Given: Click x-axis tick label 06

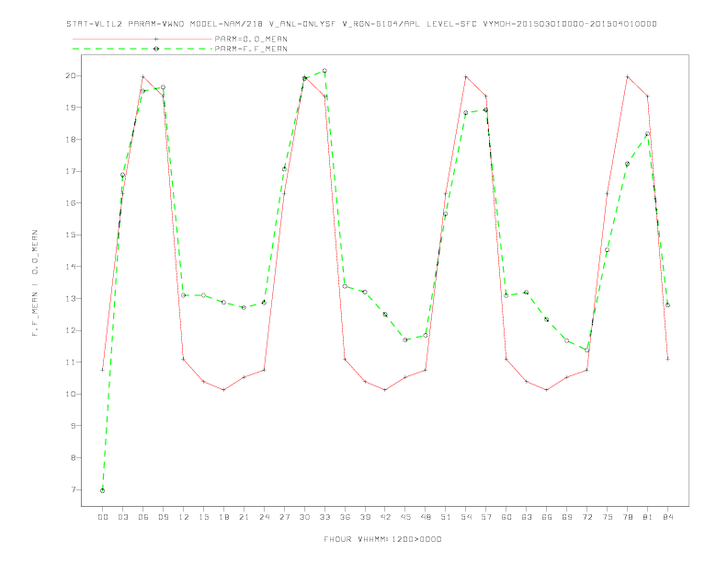Looking at the screenshot, I should point(143,517).
